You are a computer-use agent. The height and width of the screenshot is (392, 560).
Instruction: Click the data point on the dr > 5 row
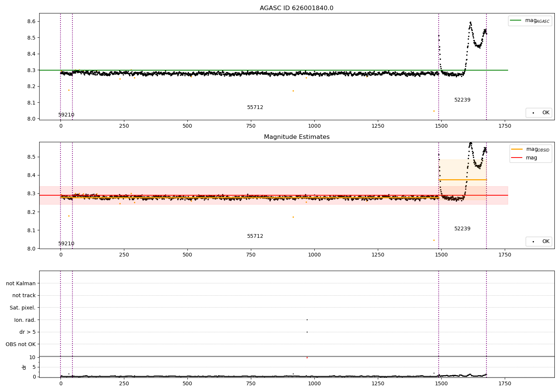[307, 332]
